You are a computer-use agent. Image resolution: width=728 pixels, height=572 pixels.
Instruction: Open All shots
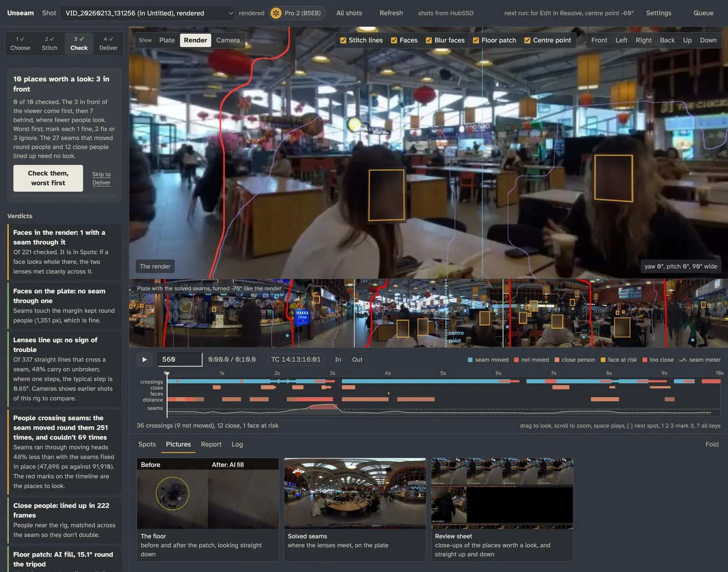pos(349,13)
